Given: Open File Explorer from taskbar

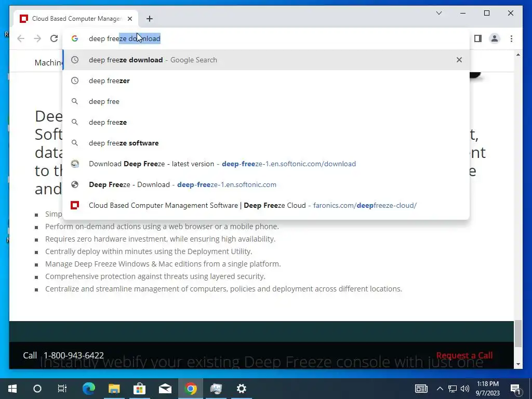Looking at the screenshot, I should (114, 389).
